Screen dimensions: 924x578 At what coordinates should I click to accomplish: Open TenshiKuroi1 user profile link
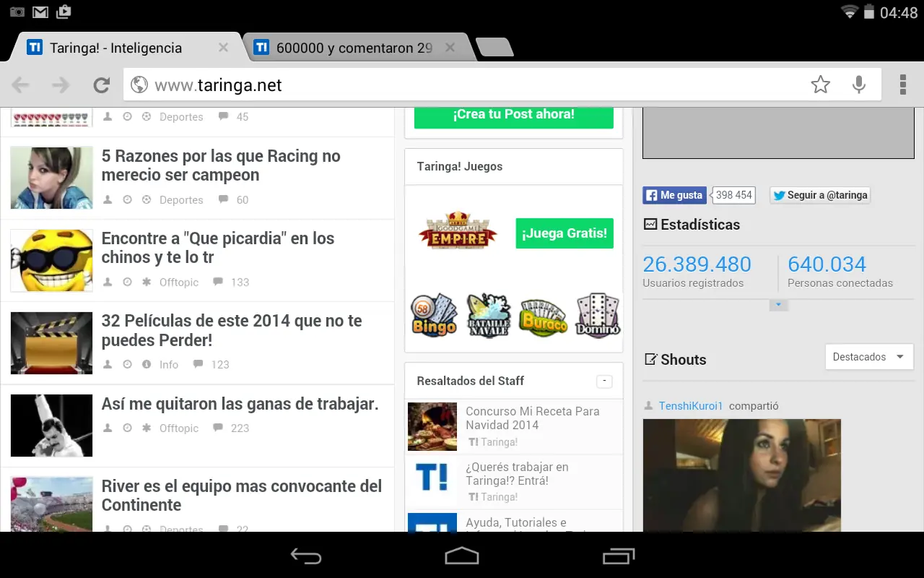[x=691, y=406]
